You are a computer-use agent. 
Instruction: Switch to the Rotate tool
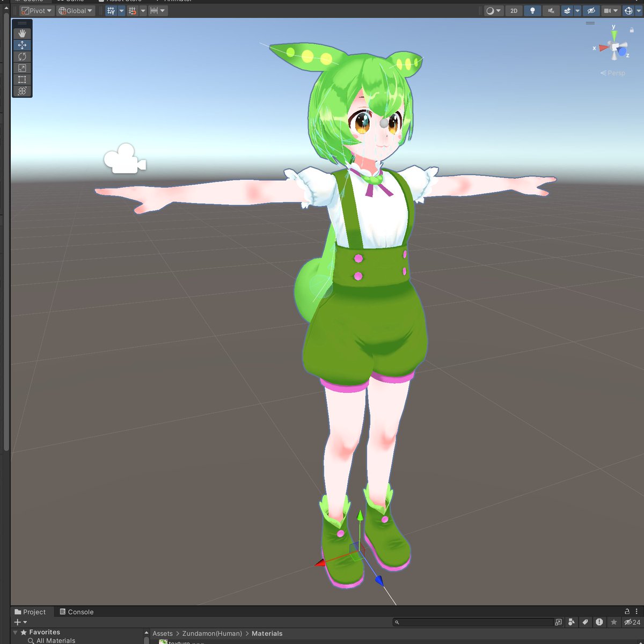coord(22,56)
